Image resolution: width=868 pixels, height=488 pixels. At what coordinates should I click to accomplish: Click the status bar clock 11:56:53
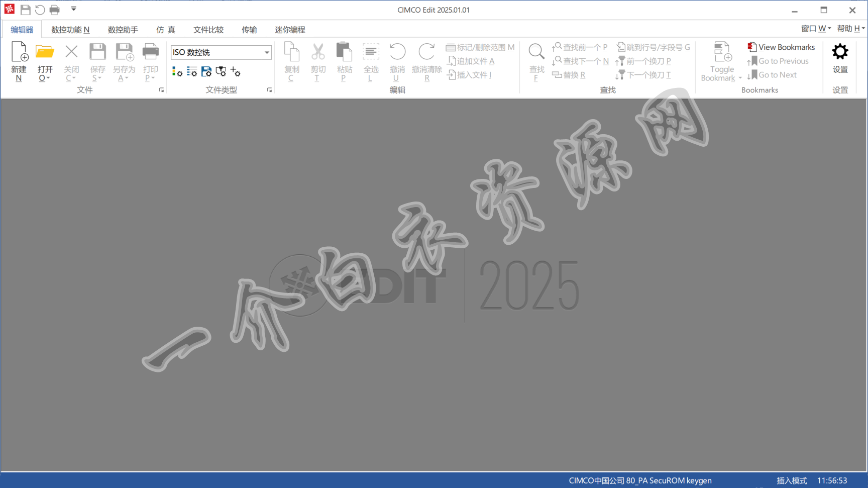[x=832, y=480]
